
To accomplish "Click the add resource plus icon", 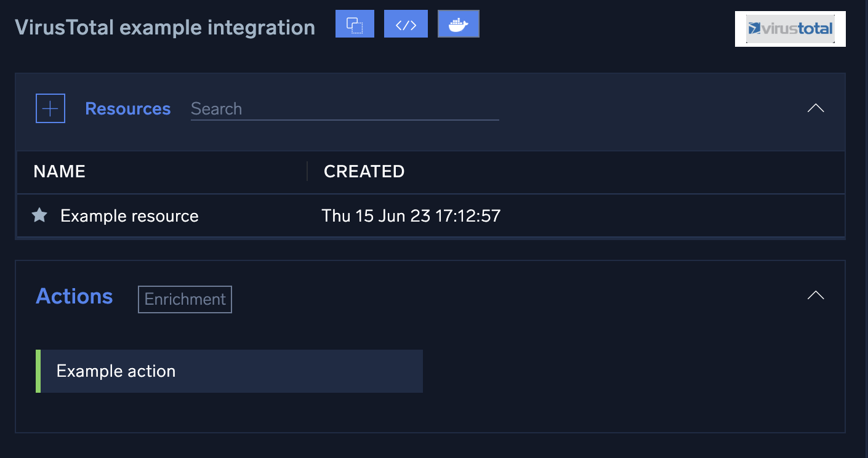I will pos(50,108).
